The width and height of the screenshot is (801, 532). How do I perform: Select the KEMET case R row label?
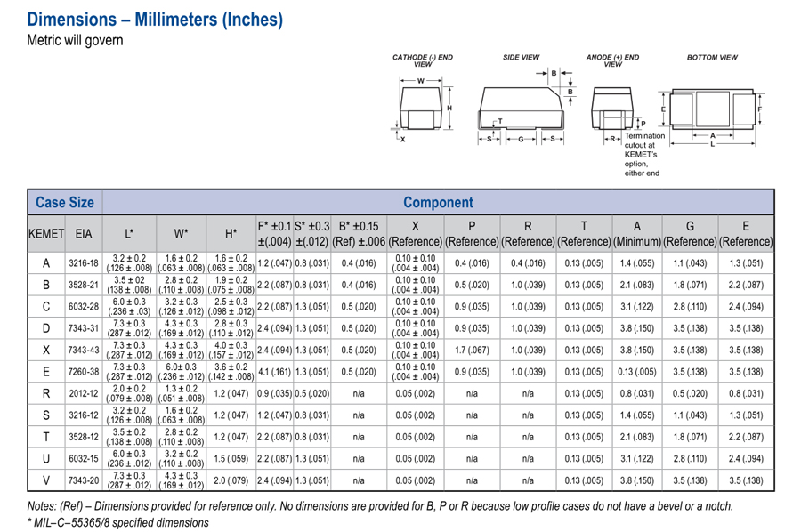(45, 393)
